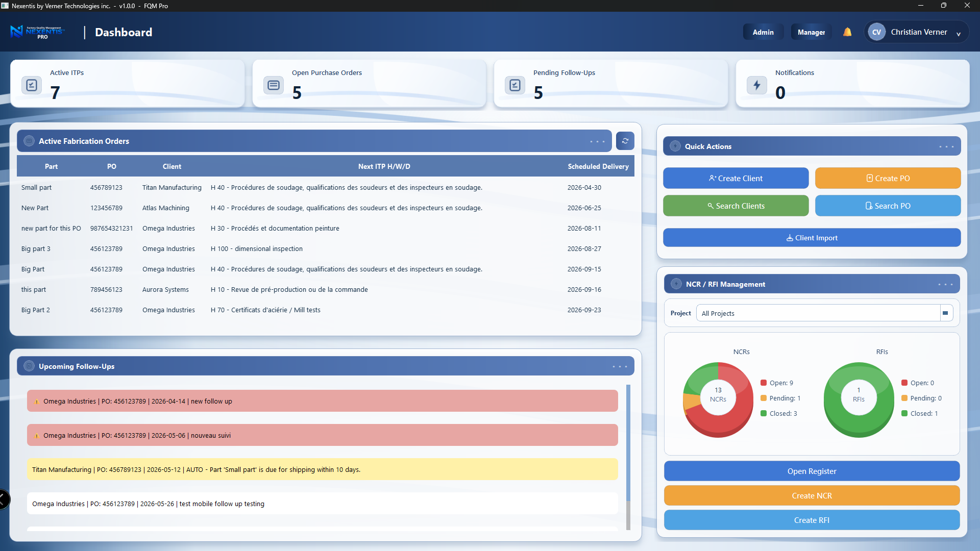Click orange Pending: 1 NCR legend swatch
This screenshot has width=980, height=551.
[764, 398]
